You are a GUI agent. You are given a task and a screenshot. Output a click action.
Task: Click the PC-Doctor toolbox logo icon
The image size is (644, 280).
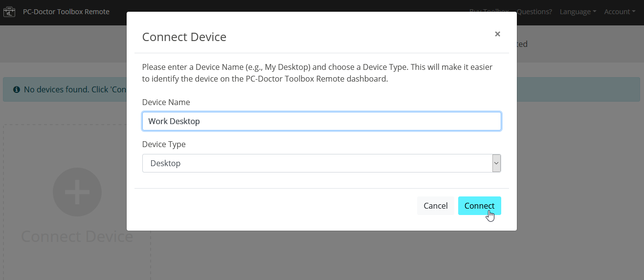point(9,11)
